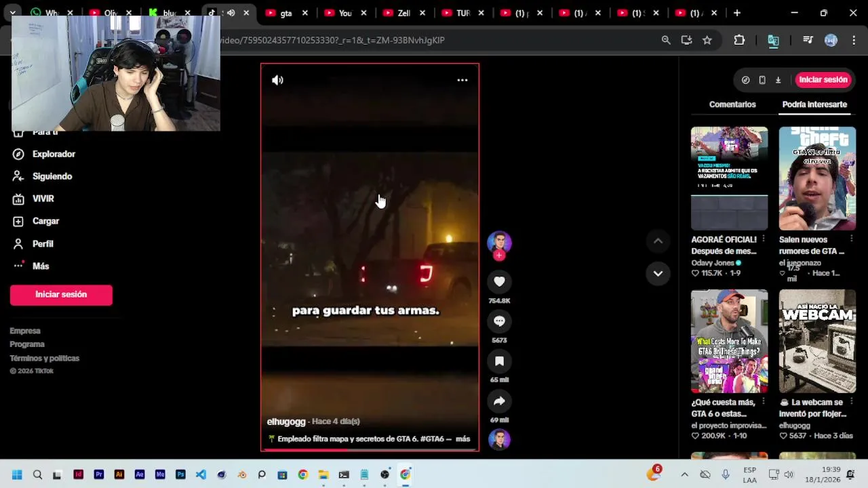Open options for 'La webcam se inventó' card

pos(852,402)
